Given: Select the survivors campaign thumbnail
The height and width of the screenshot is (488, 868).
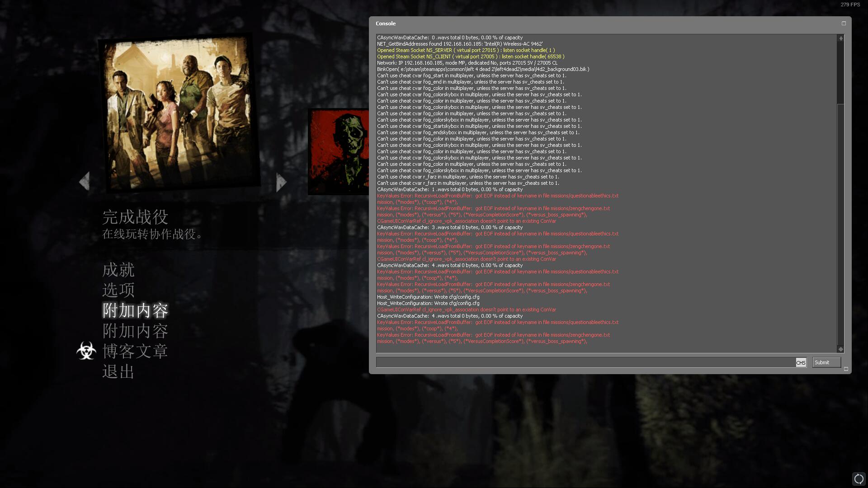Looking at the screenshot, I should click(179, 113).
